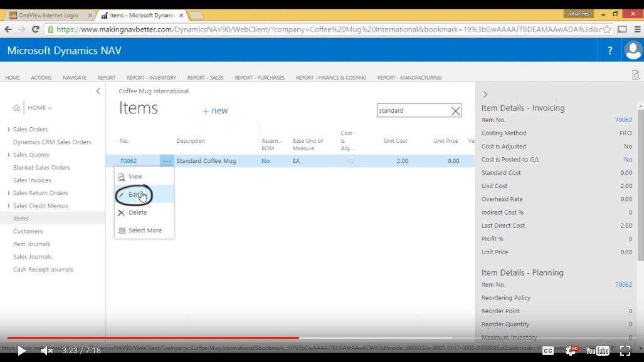The image size is (644, 362).
Task: Expand the Sales Return Orders tree node
Action: (9, 193)
